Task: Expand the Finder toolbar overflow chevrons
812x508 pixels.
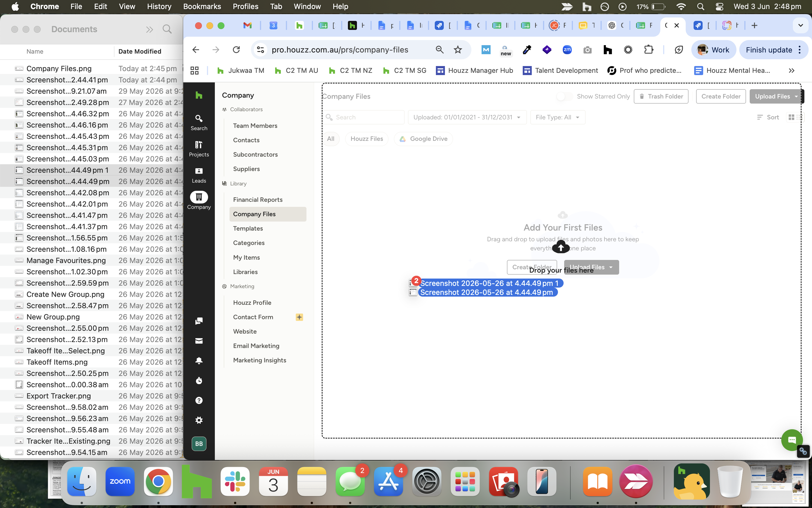Action: pos(150,30)
